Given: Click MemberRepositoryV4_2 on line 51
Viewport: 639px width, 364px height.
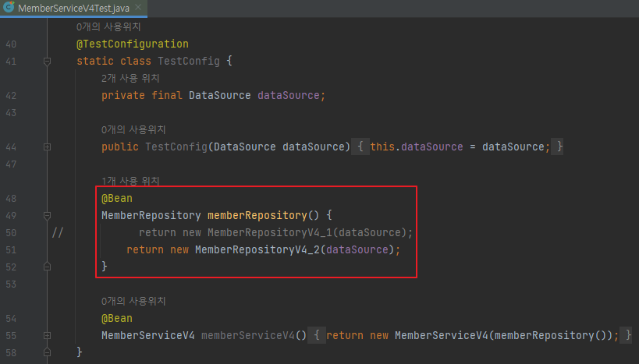Looking at the screenshot, I should point(257,249).
